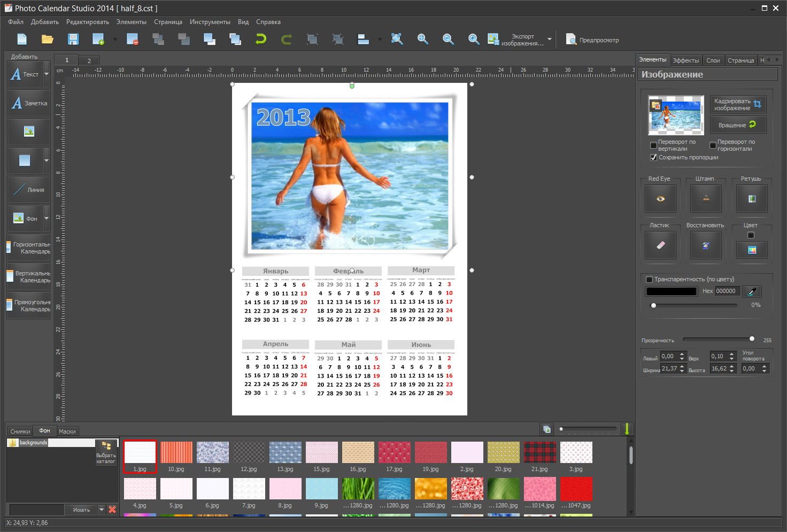Viewport: 787px width, 532px height.
Task: Click the Save floppy disk icon
Action: pos(73,39)
